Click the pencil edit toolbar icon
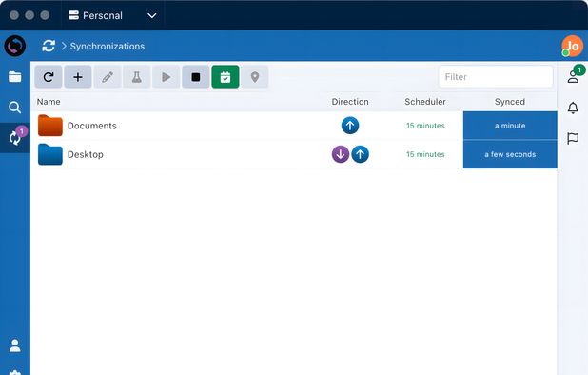This screenshot has width=588, height=375. [x=108, y=77]
